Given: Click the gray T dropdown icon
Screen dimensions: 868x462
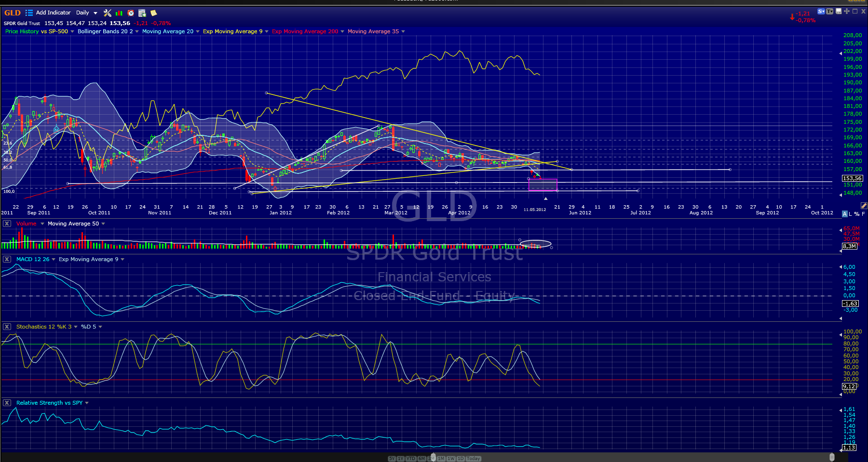Looking at the screenshot, I should point(830,11).
